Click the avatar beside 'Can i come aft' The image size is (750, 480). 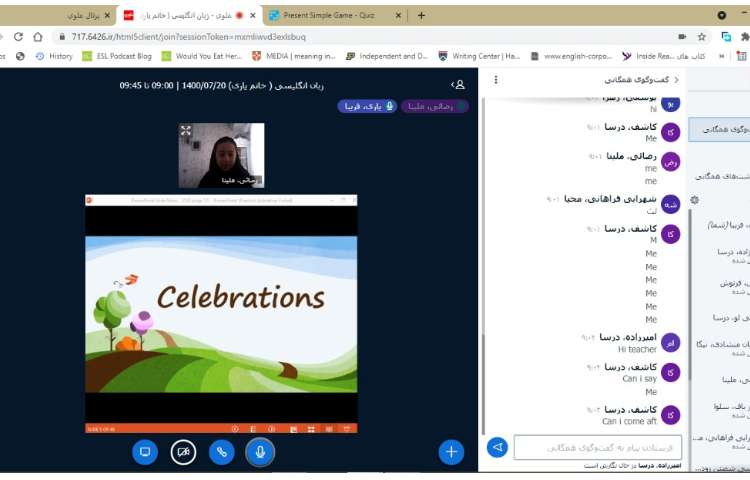pyautogui.click(x=671, y=415)
